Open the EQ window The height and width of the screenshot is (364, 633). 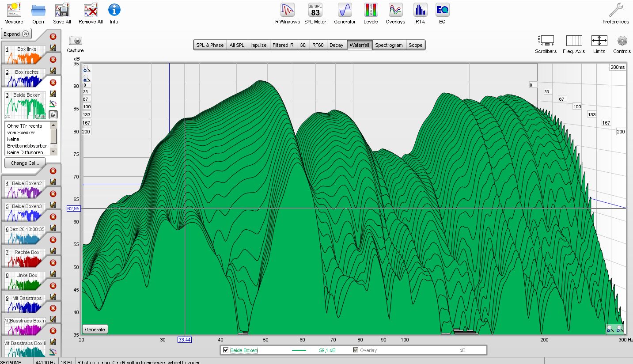442,13
